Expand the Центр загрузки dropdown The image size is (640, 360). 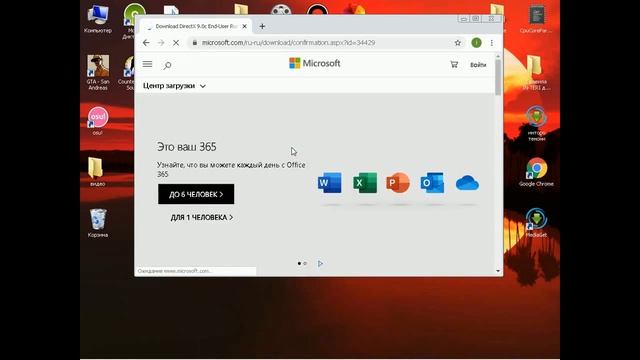pos(174,86)
